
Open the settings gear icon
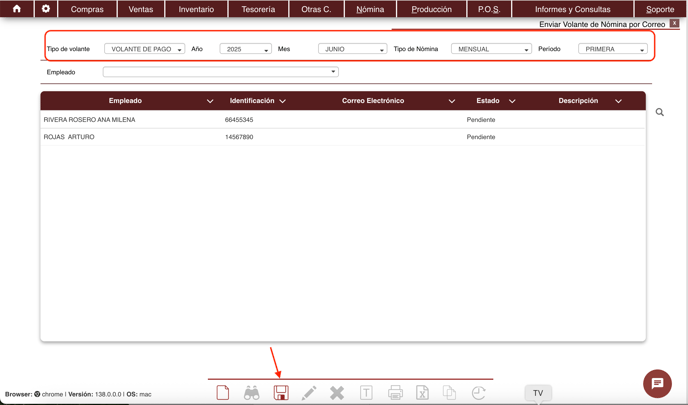(46, 9)
